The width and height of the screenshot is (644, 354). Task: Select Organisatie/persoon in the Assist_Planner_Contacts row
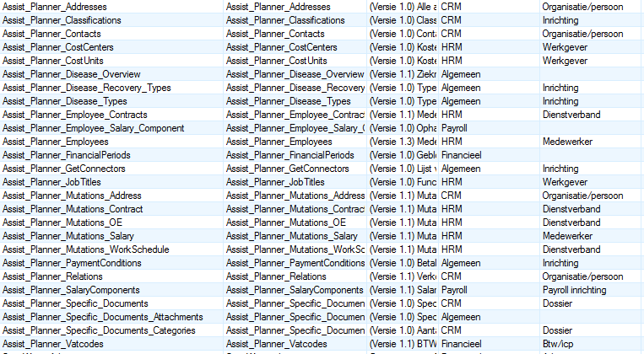[x=582, y=34]
